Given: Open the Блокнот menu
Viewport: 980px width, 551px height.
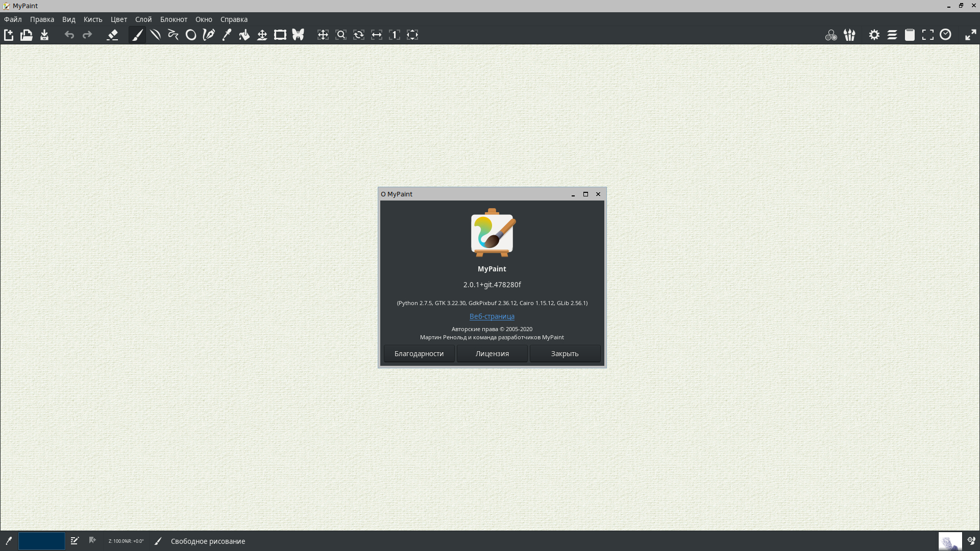Looking at the screenshot, I should tap(174, 19).
